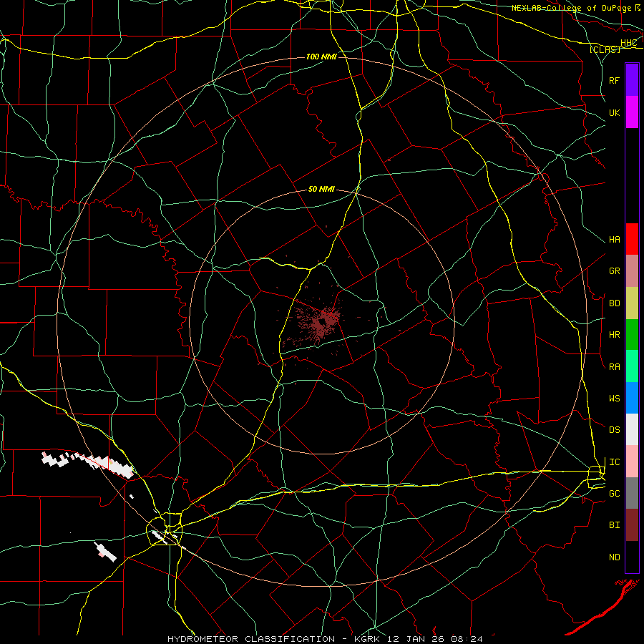Pick the HR green legend swatch
The image size is (644, 644).
coord(632,335)
